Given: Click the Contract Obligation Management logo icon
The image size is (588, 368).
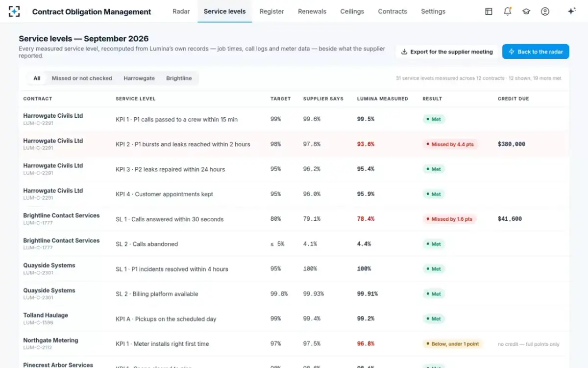Looking at the screenshot, I should (14, 11).
